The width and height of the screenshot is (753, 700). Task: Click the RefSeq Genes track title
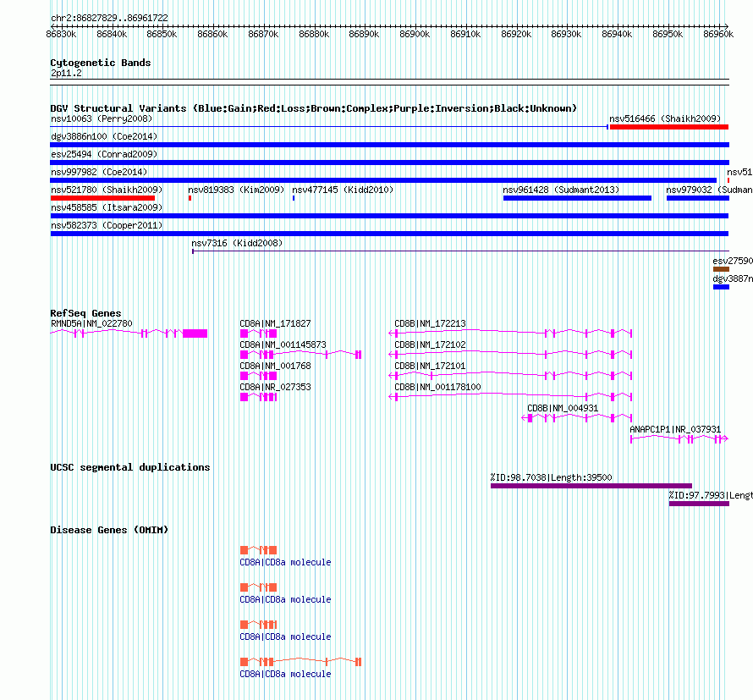point(85,313)
